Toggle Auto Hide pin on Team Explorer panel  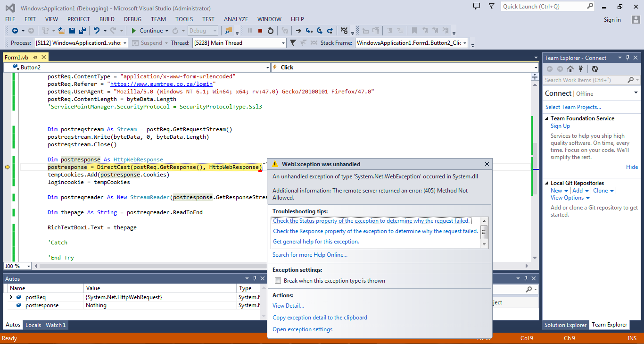click(x=627, y=58)
